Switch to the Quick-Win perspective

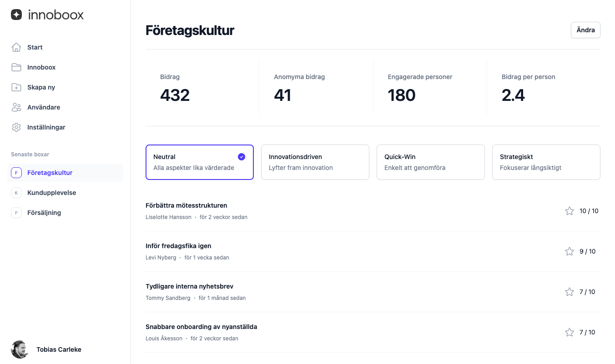tap(430, 162)
